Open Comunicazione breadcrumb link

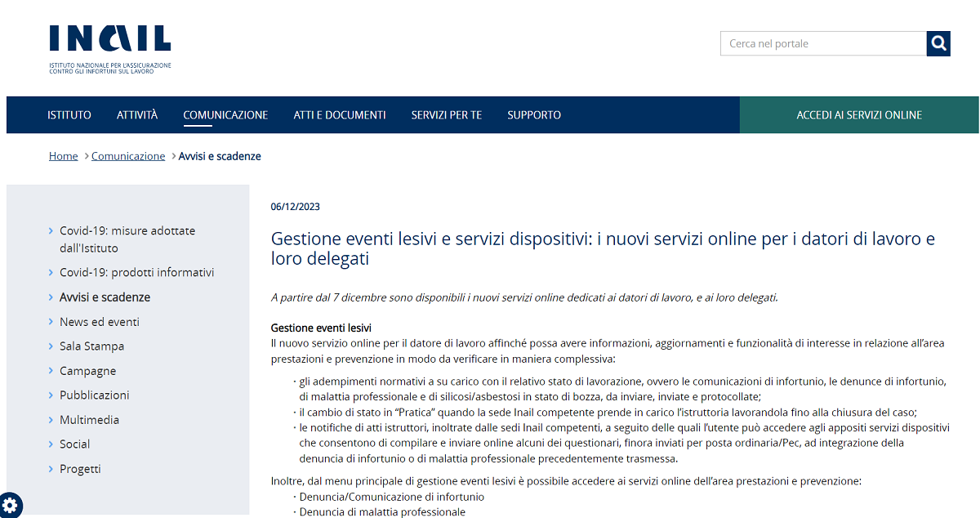click(128, 156)
